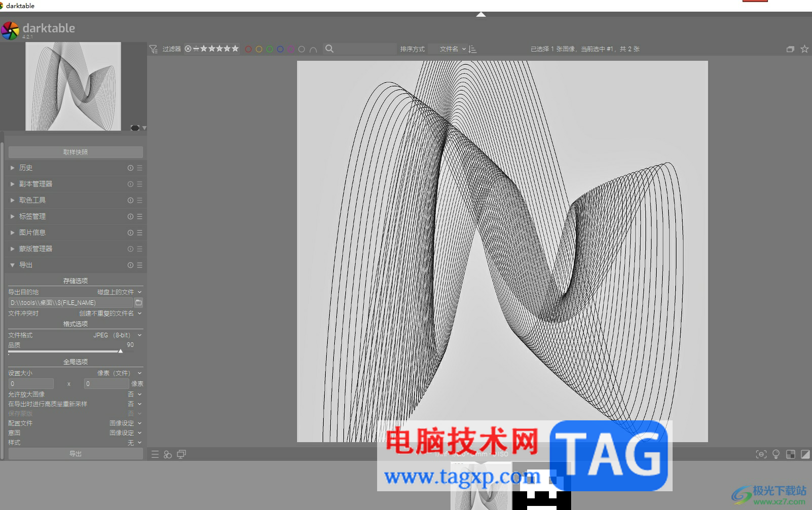812x510 pixels.
Task: Click the overlay window icon at top right
Action: [x=790, y=49]
